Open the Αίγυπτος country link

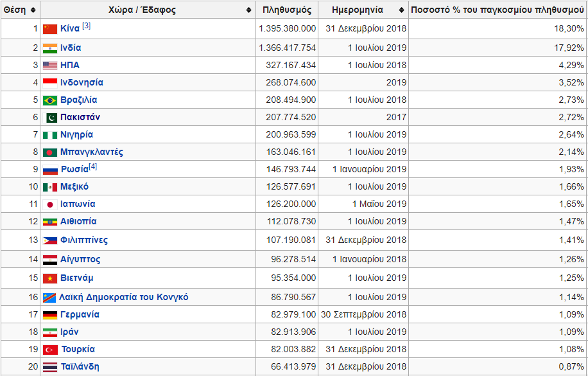(x=80, y=259)
